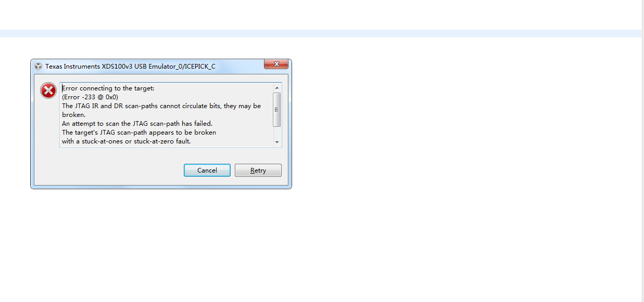Click the '(Error -233 @ 0x0)' text line
Viewport: 644px width, 302px height.
90,97
